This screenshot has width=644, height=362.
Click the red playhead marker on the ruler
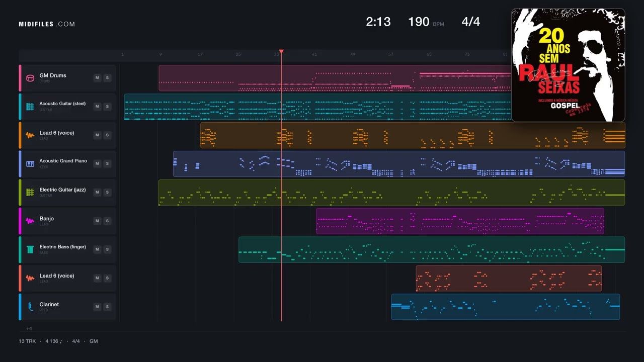[281, 52]
